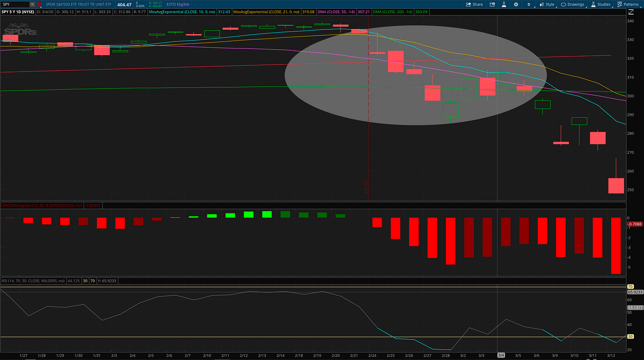Click the yellow 30 oversold axis label
This screenshot has width=644, height=360.
[631, 337]
